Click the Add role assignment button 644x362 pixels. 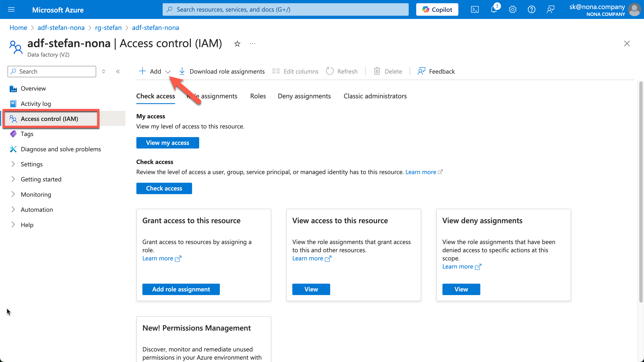pyautogui.click(x=181, y=289)
